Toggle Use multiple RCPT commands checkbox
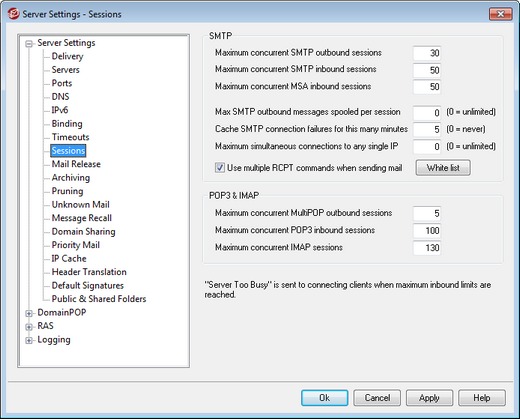The height and width of the screenshot is (419, 520). pos(220,168)
